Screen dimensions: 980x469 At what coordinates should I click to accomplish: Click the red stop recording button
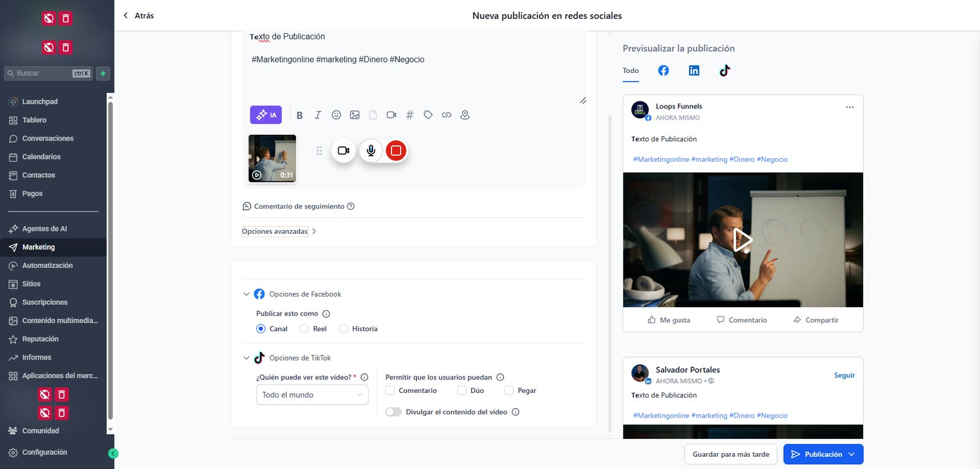click(396, 150)
